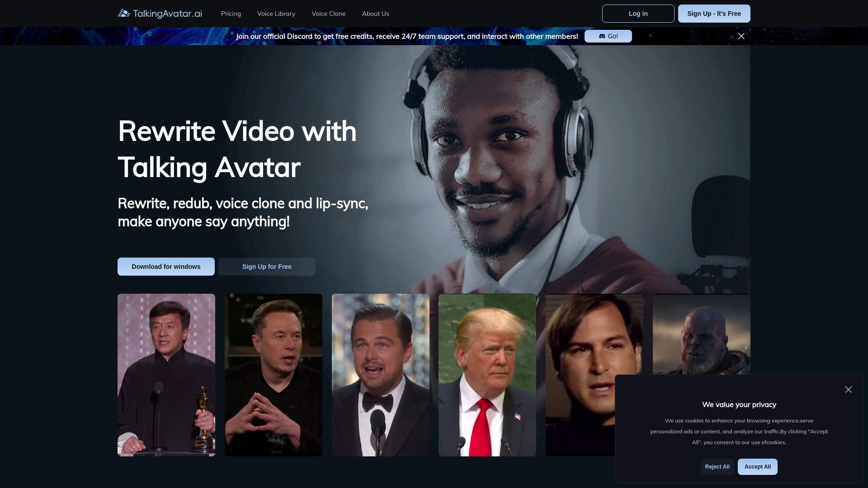Viewport: 868px width, 488px height.
Task: Click the Elon Musk avatar thumbnail
Action: coord(273,375)
